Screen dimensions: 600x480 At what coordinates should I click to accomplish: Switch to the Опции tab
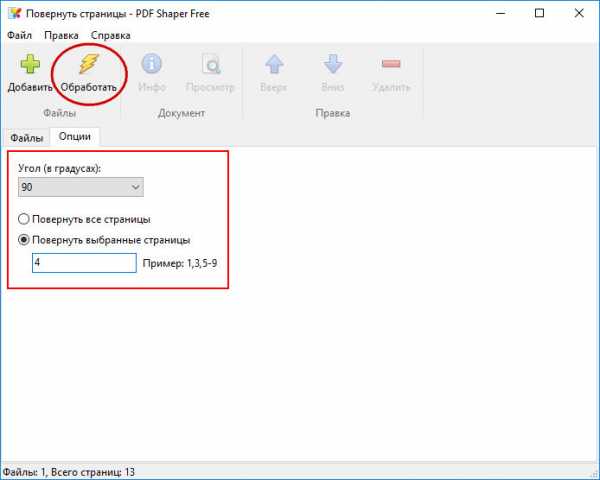tap(75, 137)
